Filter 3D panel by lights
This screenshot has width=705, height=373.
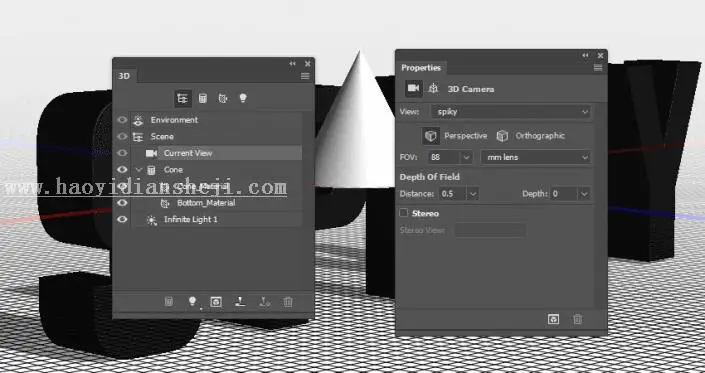pyautogui.click(x=243, y=98)
